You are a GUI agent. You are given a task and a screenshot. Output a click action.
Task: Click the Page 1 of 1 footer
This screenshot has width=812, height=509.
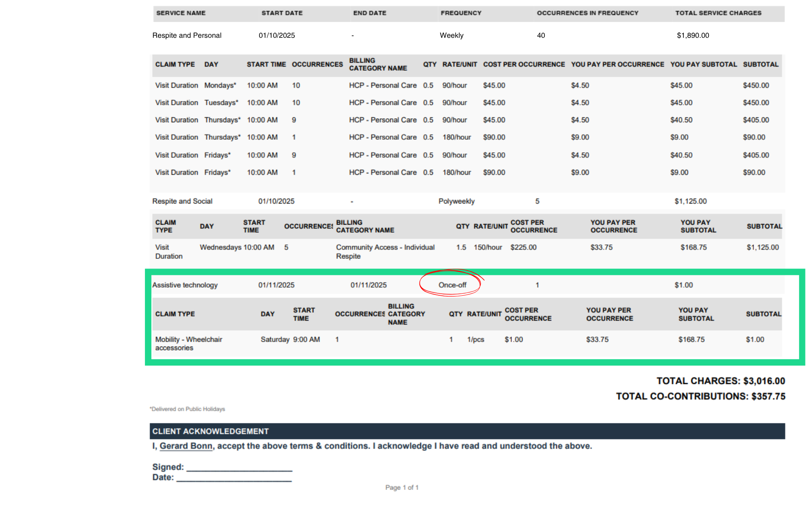pyautogui.click(x=402, y=487)
